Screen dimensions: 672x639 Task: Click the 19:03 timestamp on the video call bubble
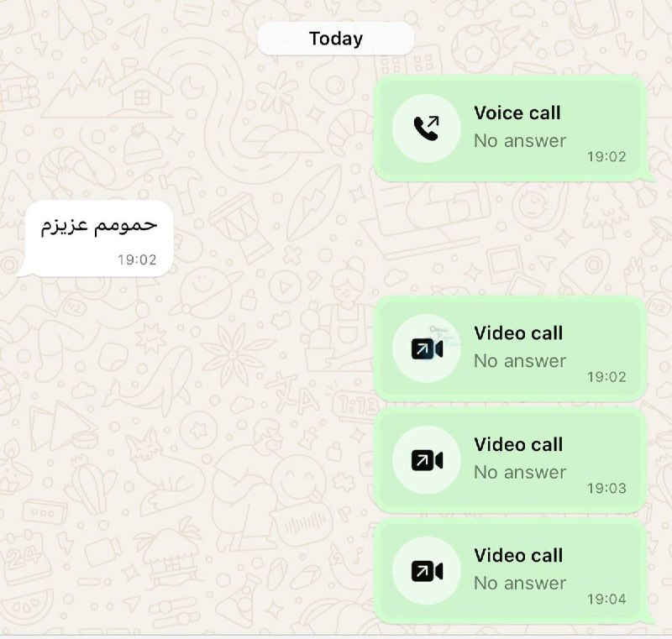point(606,488)
